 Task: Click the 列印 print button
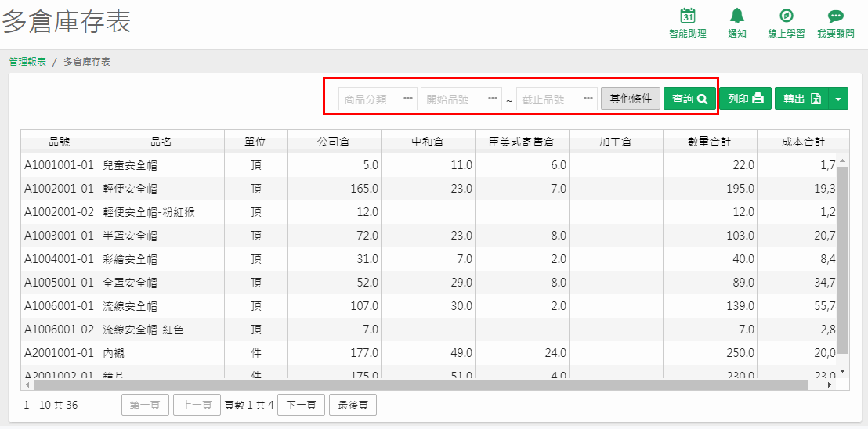745,99
